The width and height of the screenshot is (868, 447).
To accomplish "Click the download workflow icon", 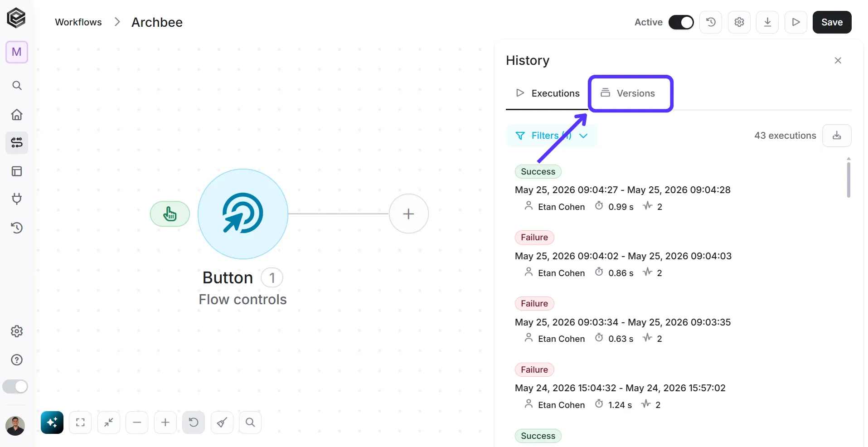I will (x=767, y=22).
